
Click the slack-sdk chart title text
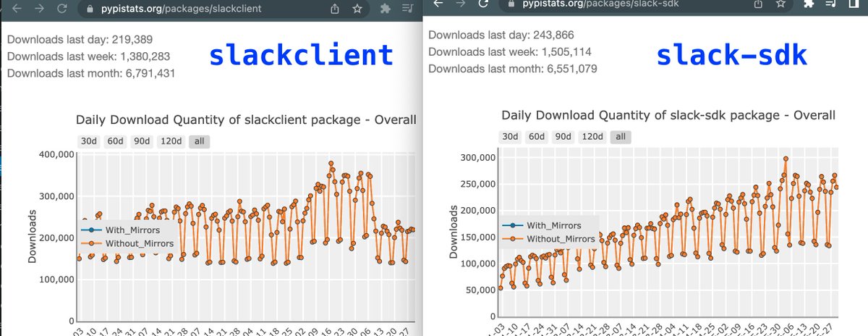pyautogui.click(x=668, y=115)
